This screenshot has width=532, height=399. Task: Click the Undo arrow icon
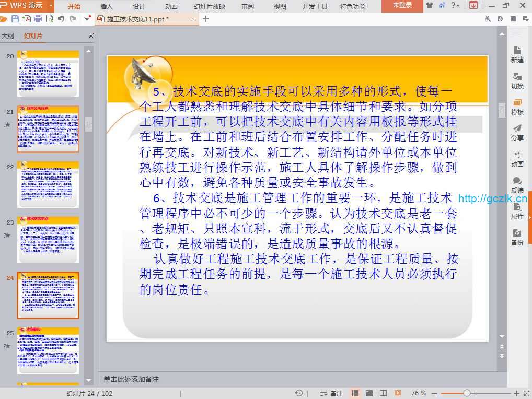coord(61,19)
